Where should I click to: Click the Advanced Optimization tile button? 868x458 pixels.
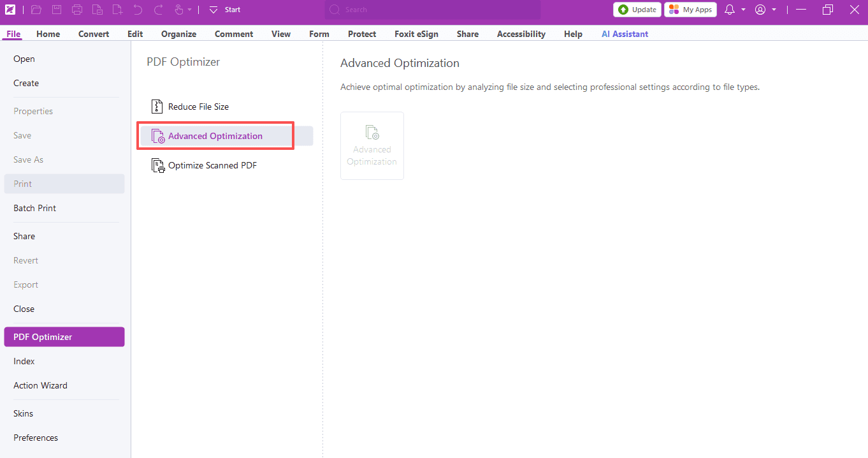coord(372,145)
